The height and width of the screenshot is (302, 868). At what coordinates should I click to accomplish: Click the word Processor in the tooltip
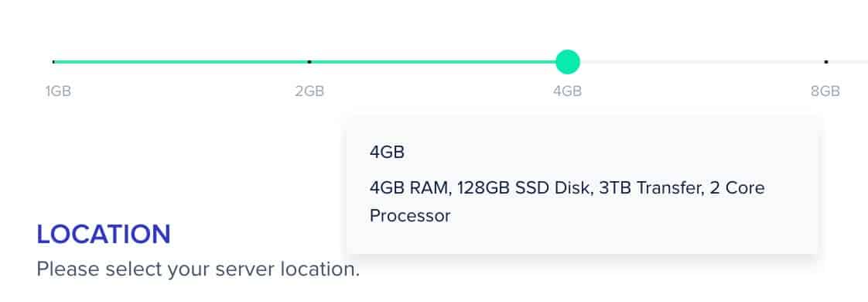(410, 215)
